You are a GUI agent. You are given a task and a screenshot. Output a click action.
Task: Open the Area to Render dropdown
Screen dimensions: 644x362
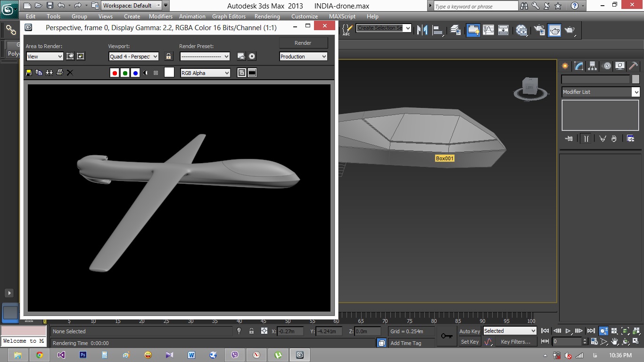click(x=44, y=57)
